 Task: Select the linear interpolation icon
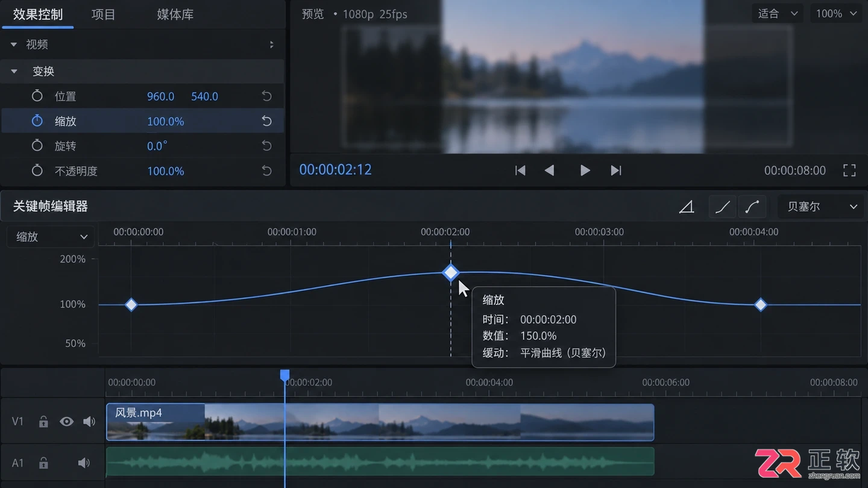(x=687, y=207)
